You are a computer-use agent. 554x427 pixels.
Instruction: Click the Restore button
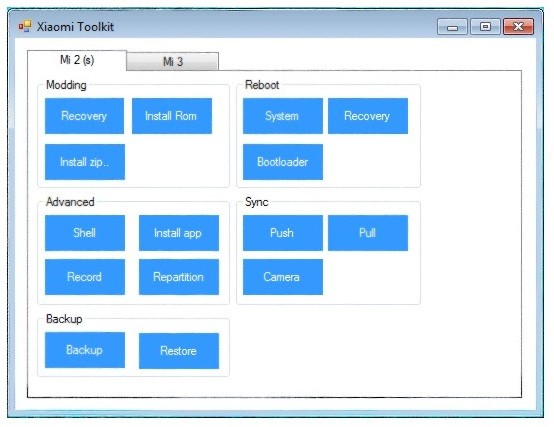[179, 351]
